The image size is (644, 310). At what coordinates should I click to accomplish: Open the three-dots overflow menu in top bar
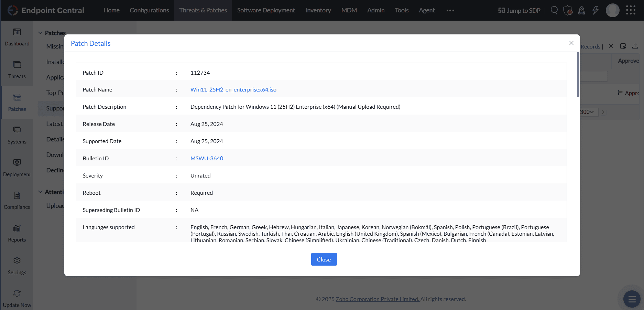tap(450, 10)
